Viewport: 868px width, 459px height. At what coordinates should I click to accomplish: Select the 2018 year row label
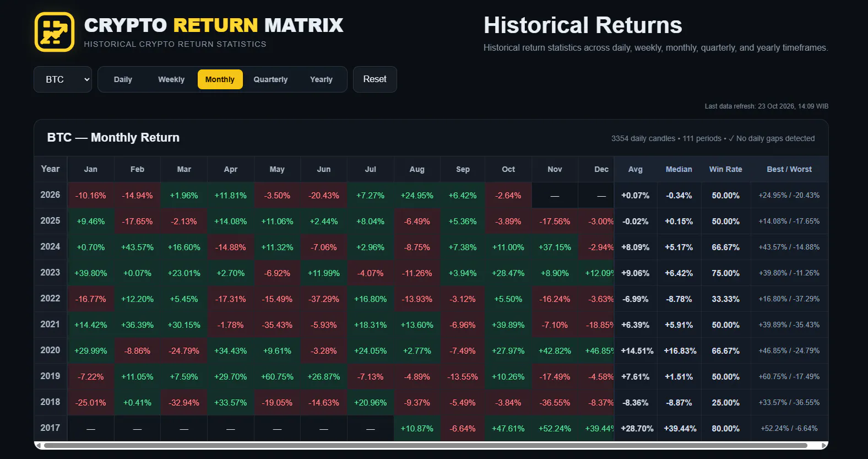[x=51, y=402]
